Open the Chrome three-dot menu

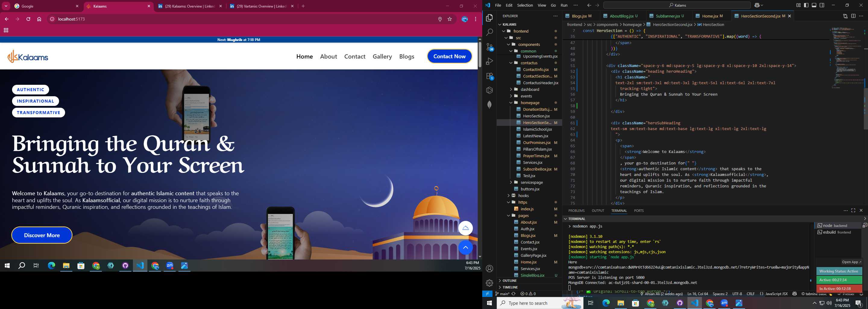476,19
